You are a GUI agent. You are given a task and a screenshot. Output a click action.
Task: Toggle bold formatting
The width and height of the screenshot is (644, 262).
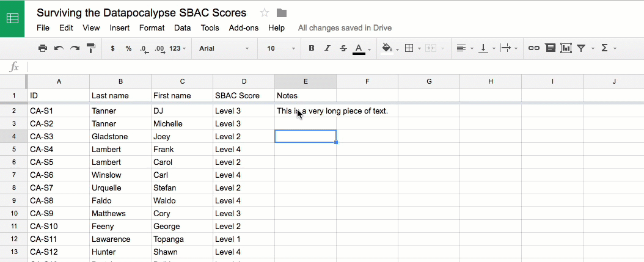312,48
